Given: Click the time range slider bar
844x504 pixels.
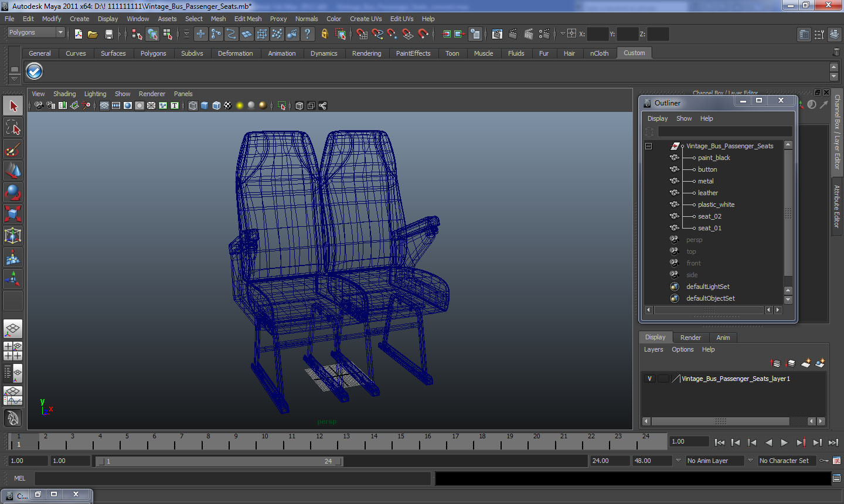Looking at the screenshot, I should pyautogui.click(x=219, y=461).
